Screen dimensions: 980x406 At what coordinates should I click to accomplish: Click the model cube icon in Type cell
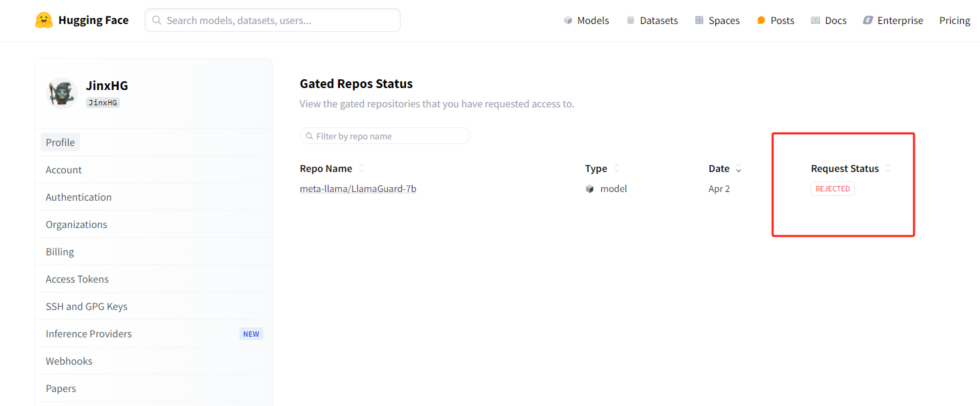point(590,189)
